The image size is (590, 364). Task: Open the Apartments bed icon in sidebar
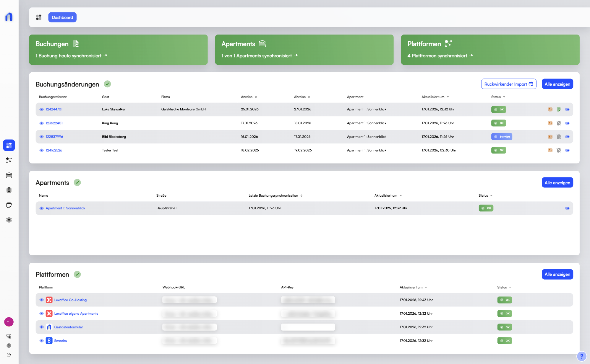[x=9, y=175]
